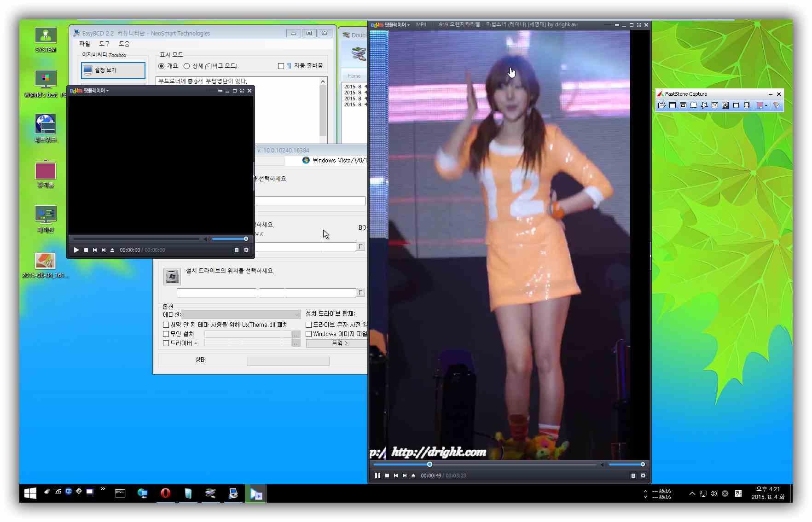The width and height of the screenshot is (812, 522).
Task: Open FastStone Capture settings icon
Action: 777,105
